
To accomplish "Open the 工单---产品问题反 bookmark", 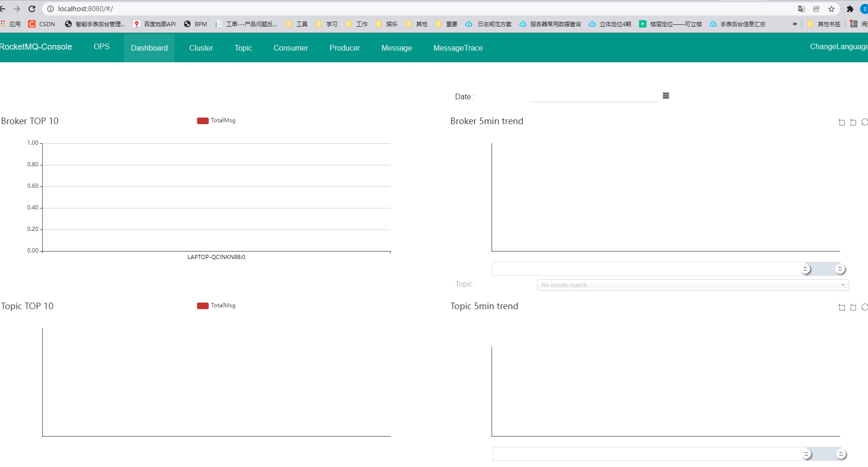I will (247, 24).
